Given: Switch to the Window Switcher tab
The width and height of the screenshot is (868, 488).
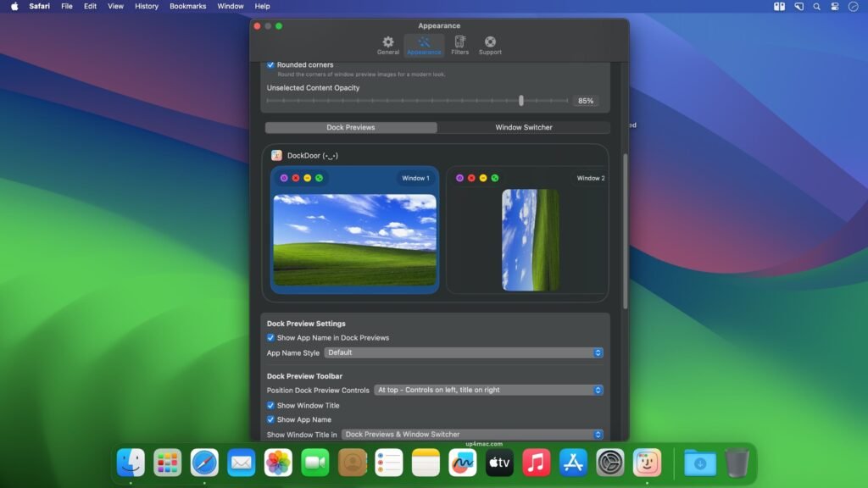Looking at the screenshot, I should (524, 127).
